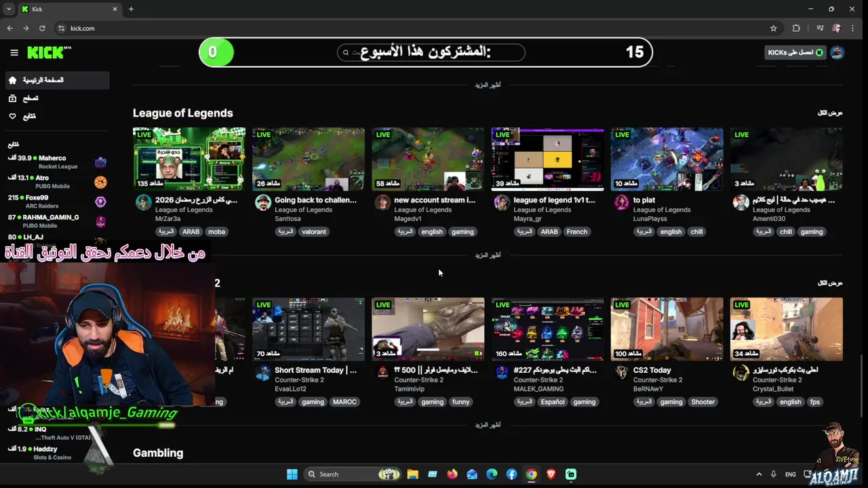Click Santtosa channel avatar
This screenshot has width=868, height=488.
pyautogui.click(x=263, y=203)
